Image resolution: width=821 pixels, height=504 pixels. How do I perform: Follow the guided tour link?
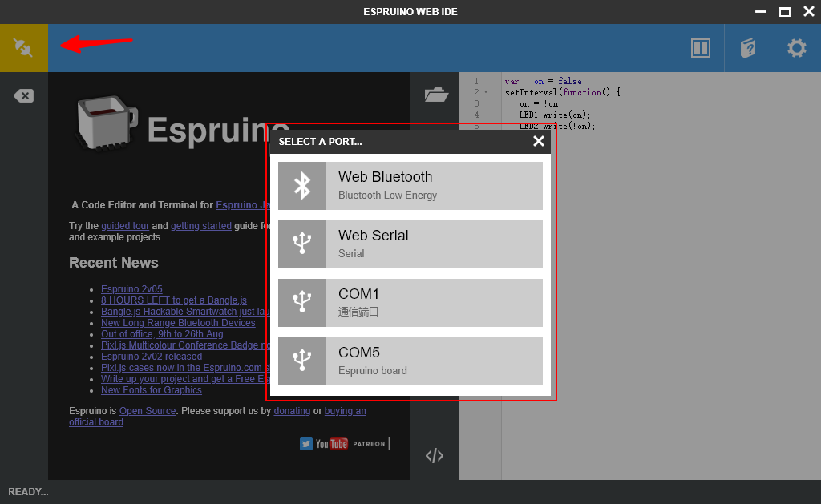pos(124,225)
